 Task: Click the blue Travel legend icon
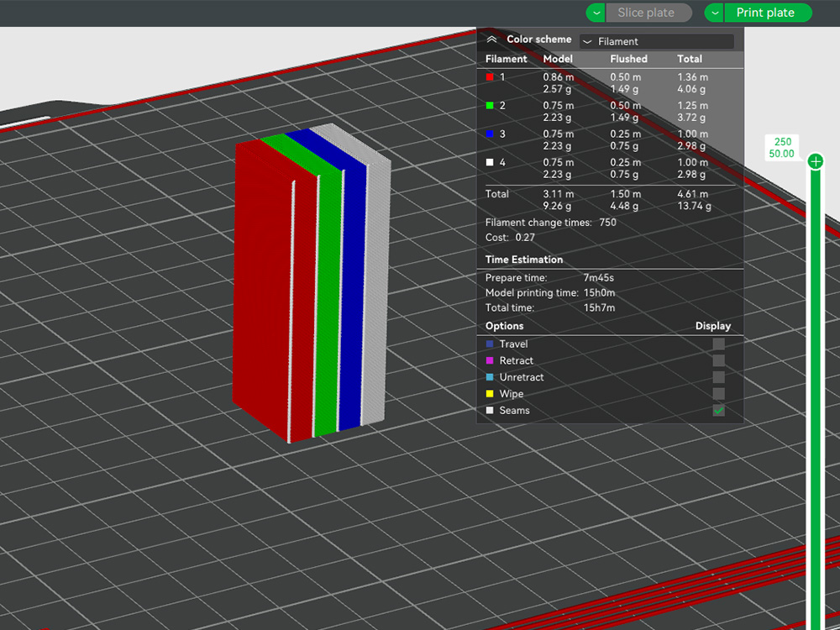click(x=490, y=344)
